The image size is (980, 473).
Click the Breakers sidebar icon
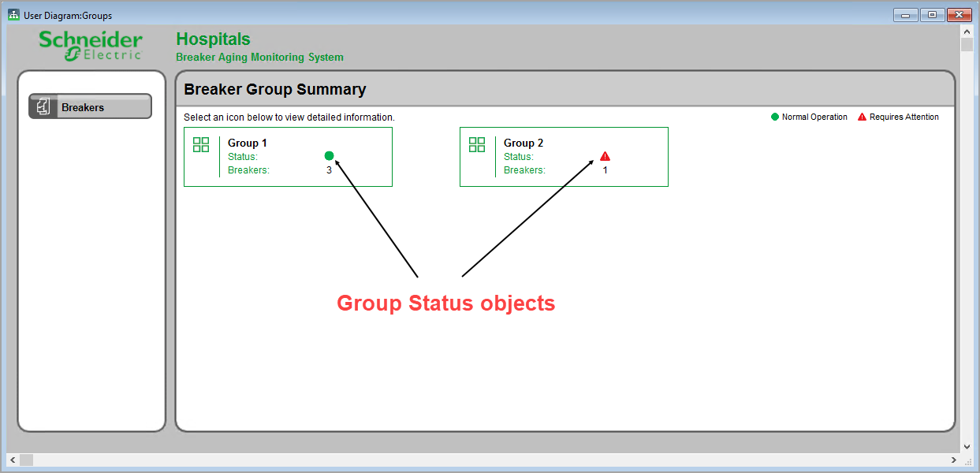(43, 107)
